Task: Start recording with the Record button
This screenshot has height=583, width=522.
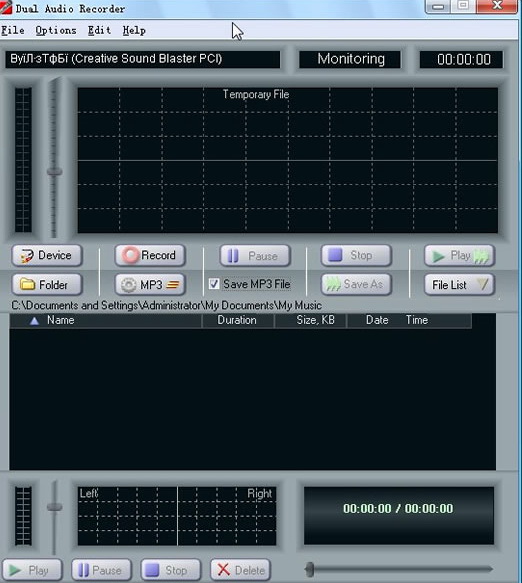Action: (150, 255)
